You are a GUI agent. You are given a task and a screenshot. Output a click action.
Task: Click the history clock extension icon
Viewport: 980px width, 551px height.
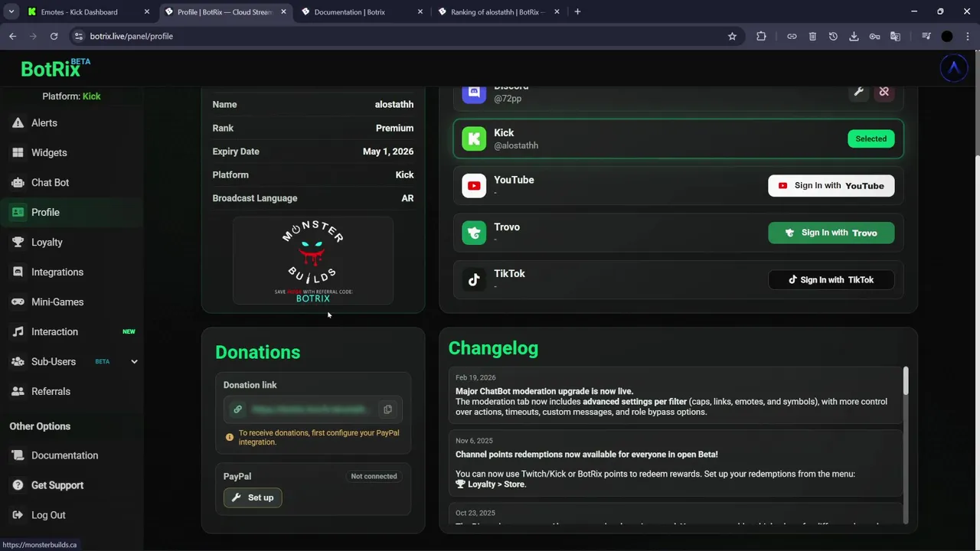(833, 36)
